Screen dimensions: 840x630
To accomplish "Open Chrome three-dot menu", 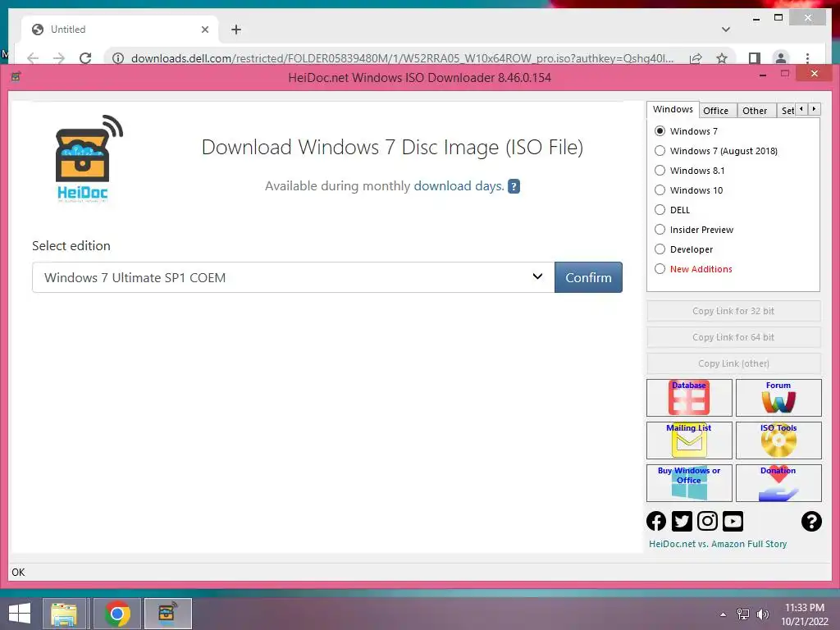I will point(807,58).
